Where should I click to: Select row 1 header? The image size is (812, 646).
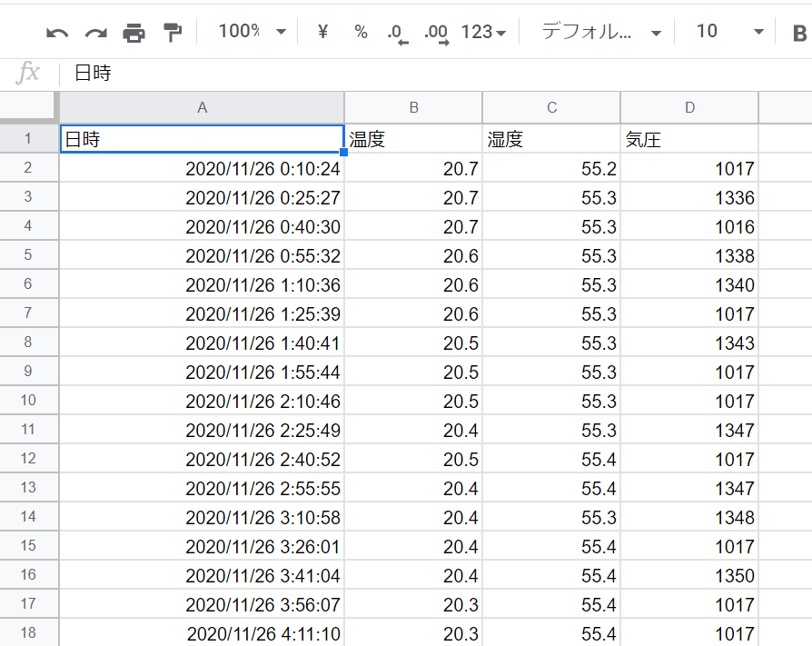click(28, 139)
